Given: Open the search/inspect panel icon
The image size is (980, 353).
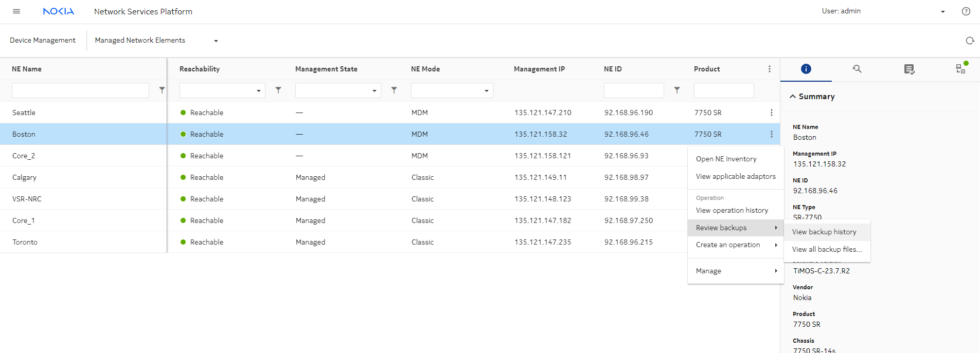Looking at the screenshot, I should 857,69.
